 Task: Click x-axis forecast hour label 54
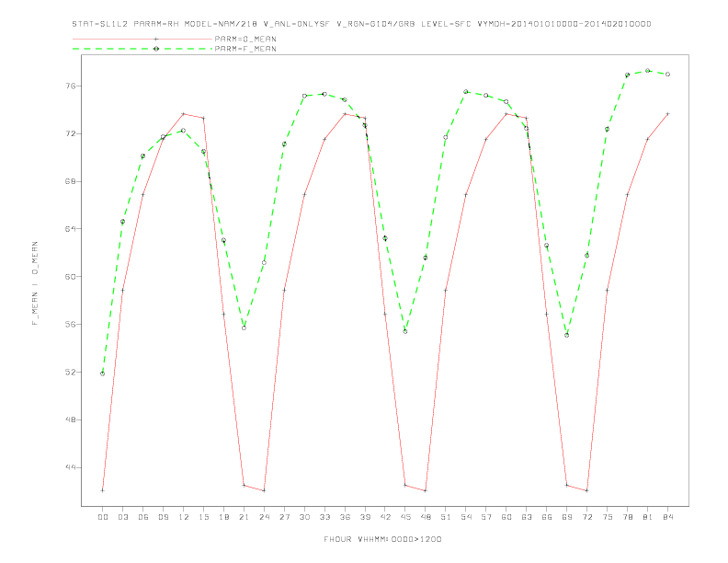[466, 517]
